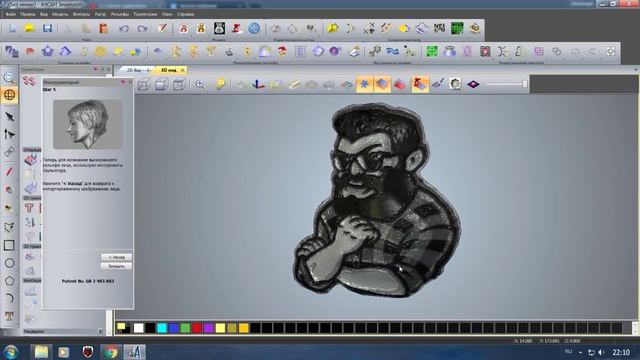The image size is (640, 360).
Task: Select the circle drawing tool
Action: (x=9, y=263)
